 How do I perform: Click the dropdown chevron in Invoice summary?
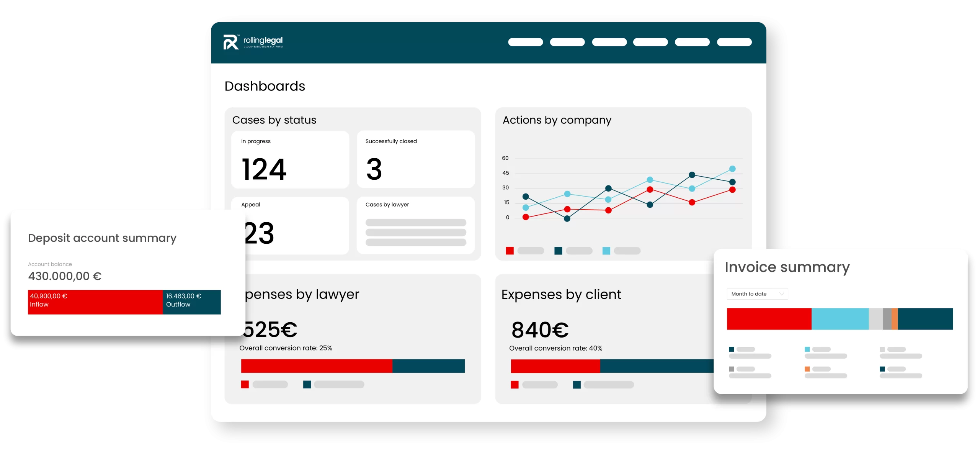click(x=782, y=294)
